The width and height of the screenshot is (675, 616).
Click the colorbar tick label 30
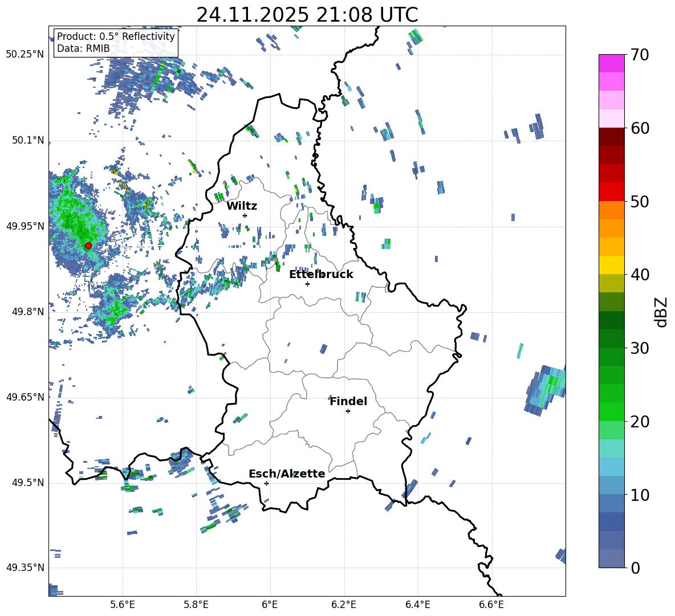[x=640, y=348]
